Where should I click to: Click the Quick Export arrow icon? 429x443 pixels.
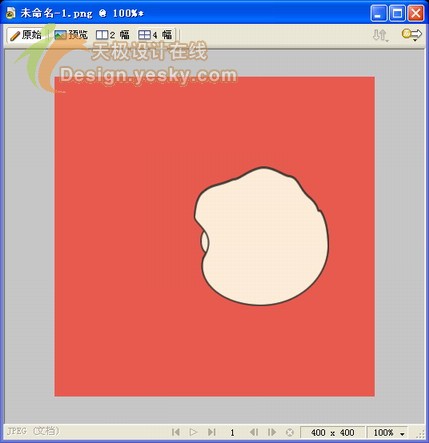coord(412,34)
